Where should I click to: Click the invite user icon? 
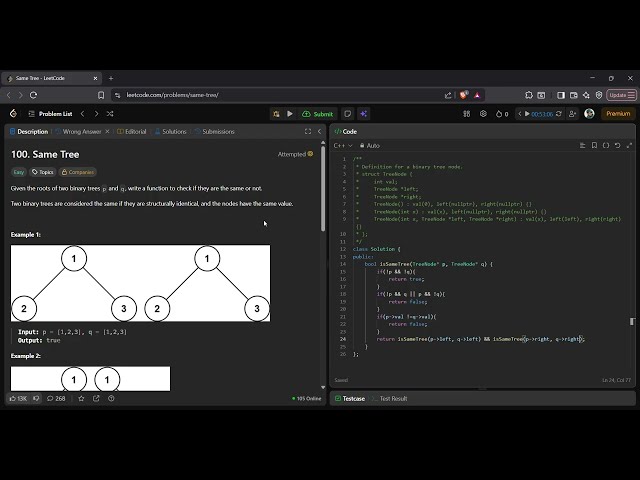(572, 114)
